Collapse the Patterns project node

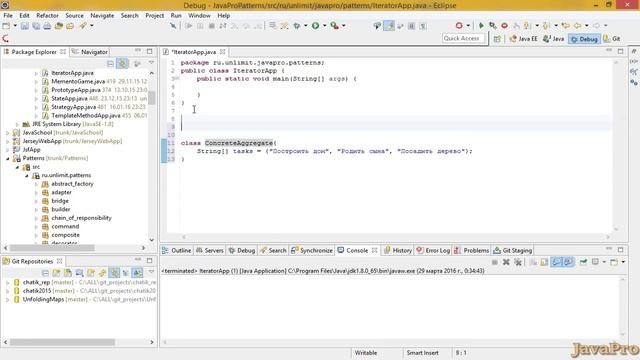[7, 158]
